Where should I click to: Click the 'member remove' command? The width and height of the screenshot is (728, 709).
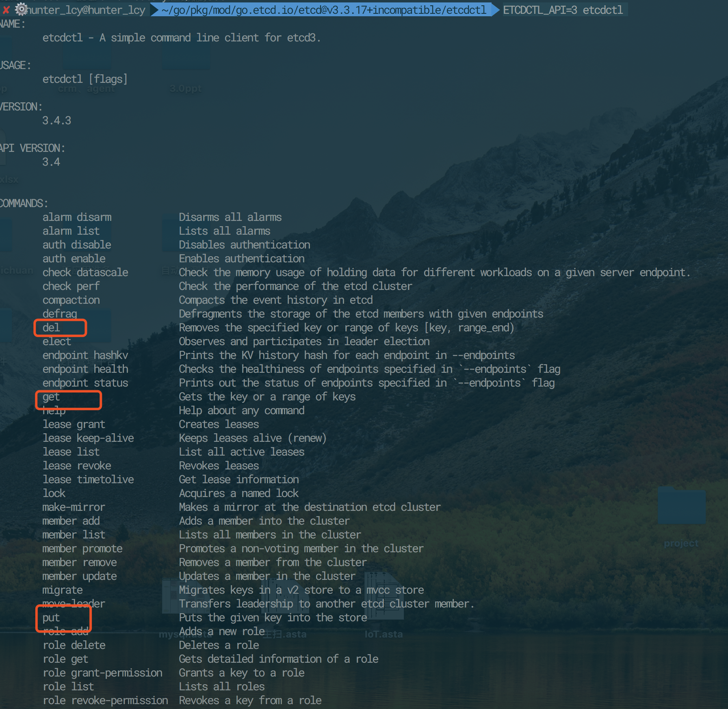click(x=80, y=562)
